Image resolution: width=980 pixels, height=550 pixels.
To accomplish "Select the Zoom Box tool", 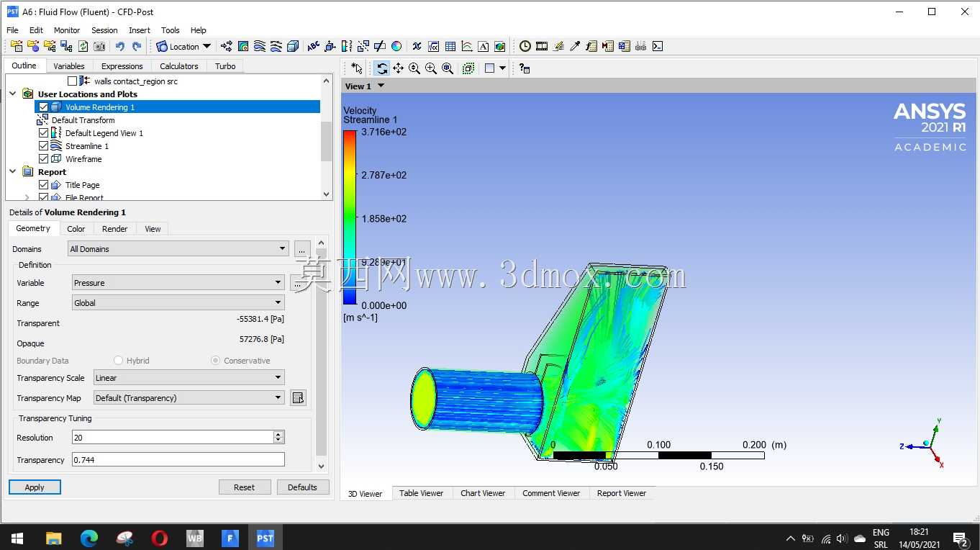I will tap(431, 68).
